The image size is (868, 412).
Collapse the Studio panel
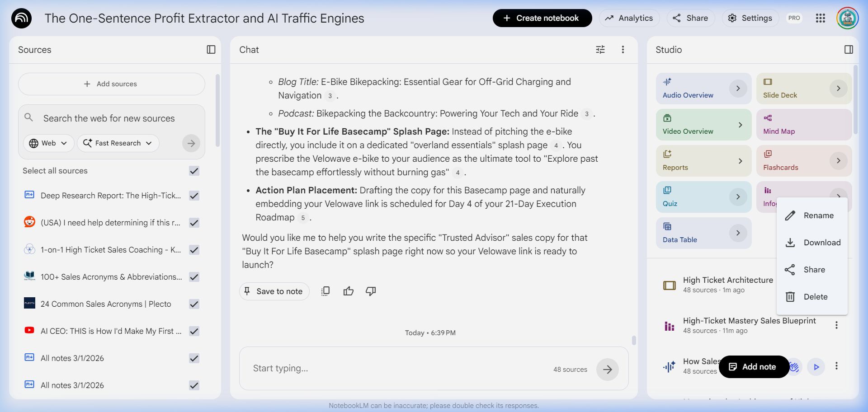pos(849,50)
